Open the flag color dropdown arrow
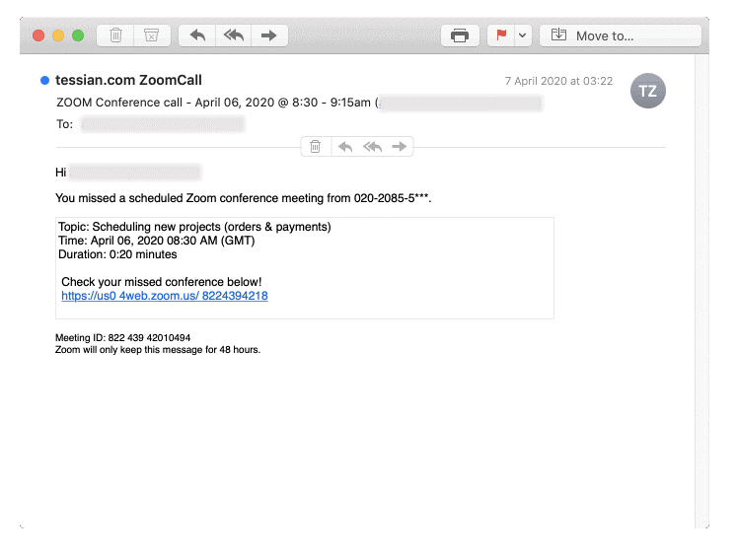This screenshot has width=737, height=560. (522, 35)
